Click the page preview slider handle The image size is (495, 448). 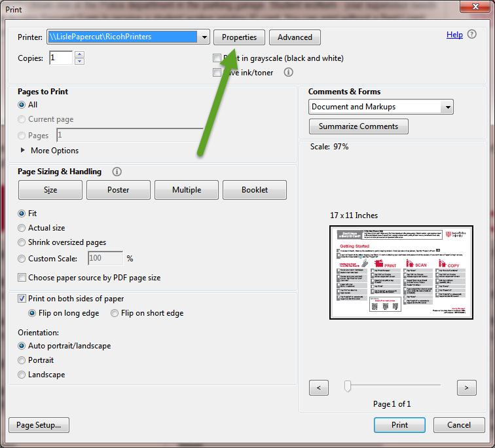[x=348, y=386]
